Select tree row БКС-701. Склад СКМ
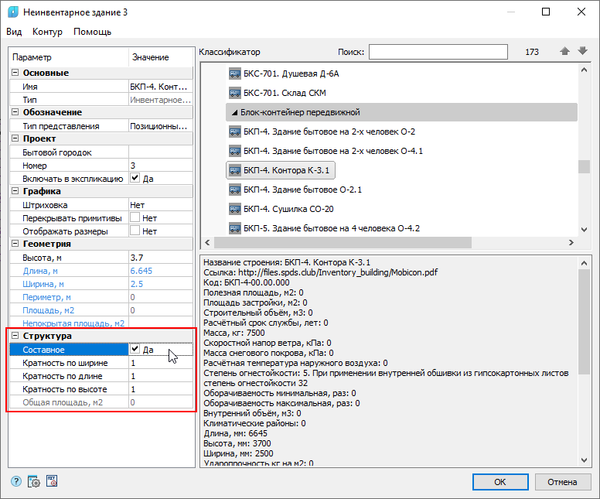 [x=277, y=93]
